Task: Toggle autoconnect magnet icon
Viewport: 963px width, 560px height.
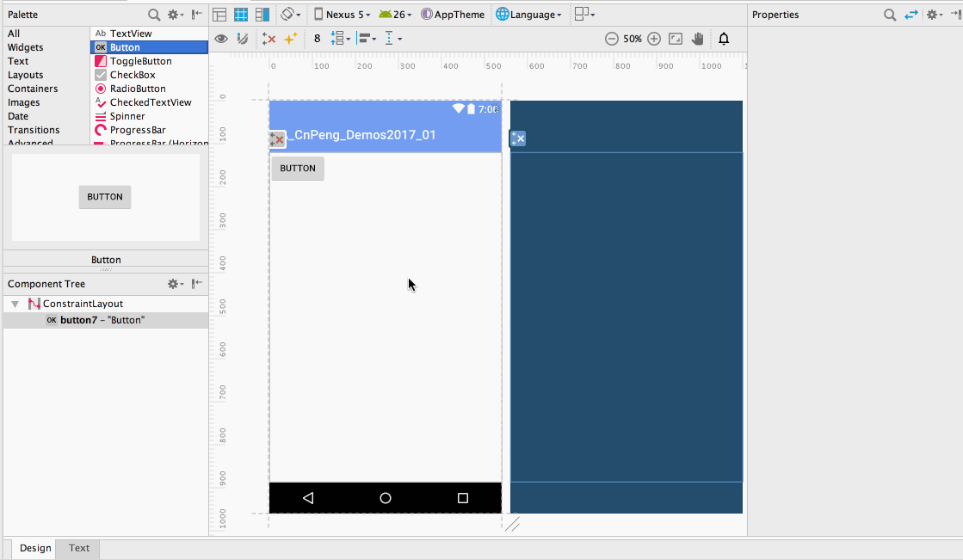Action: point(244,39)
